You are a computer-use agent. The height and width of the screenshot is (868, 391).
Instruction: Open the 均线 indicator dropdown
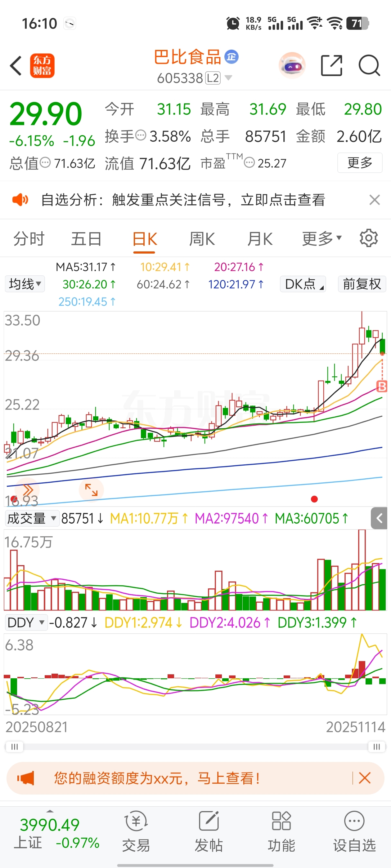25,284
